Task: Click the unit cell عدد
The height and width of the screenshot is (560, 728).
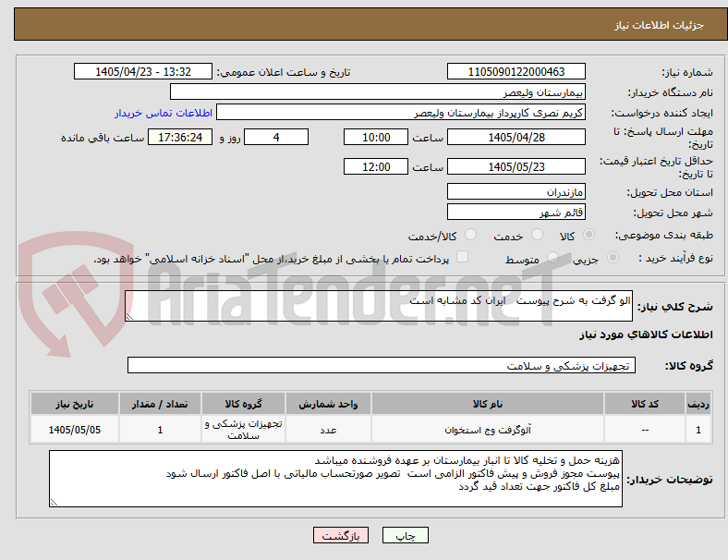Action: coord(328,430)
